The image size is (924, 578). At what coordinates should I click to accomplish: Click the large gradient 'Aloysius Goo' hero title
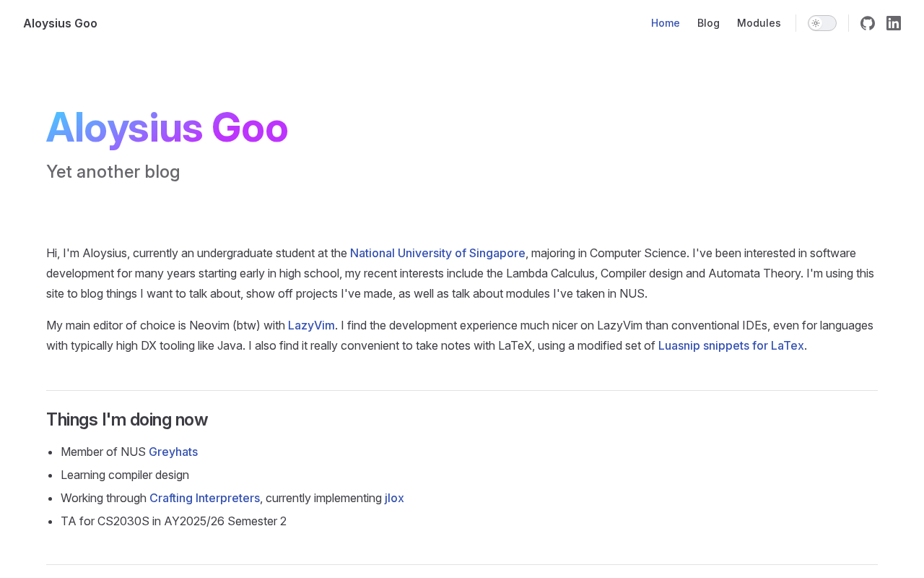point(167,128)
